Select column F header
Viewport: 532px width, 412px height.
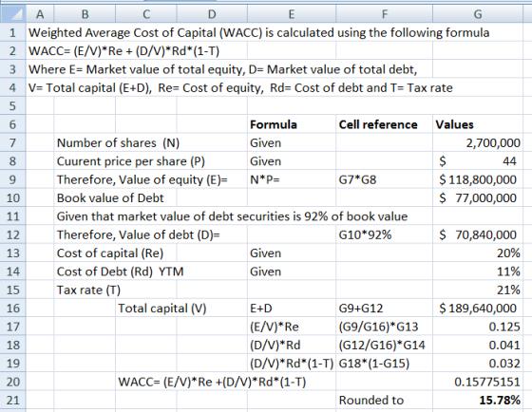coord(384,14)
